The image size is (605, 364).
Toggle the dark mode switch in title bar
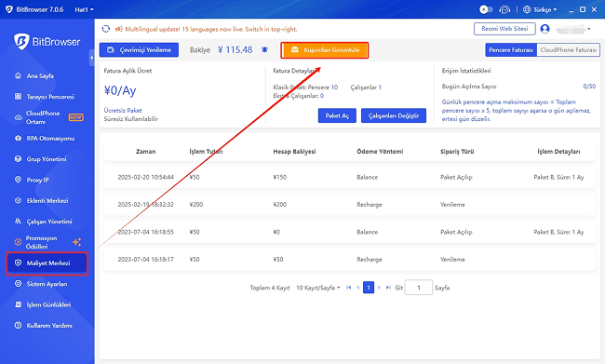[x=486, y=9]
